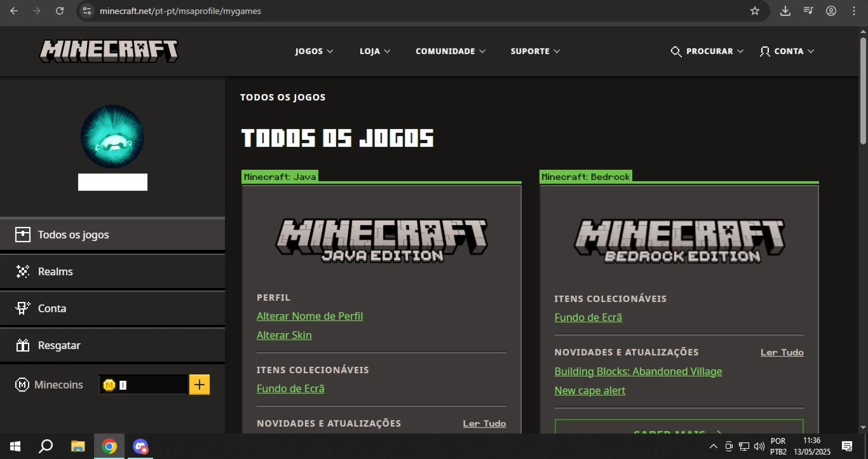The image size is (868, 459).
Task: Click Ler Tudo in the Java card
Action: pyautogui.click(x=484, y=423)
